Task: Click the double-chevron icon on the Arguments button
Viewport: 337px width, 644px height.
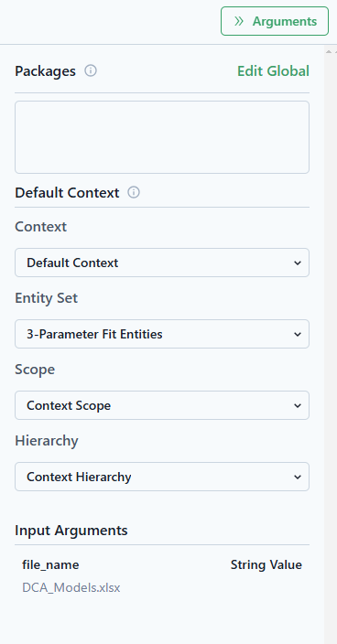Action: tap(239, 21)
